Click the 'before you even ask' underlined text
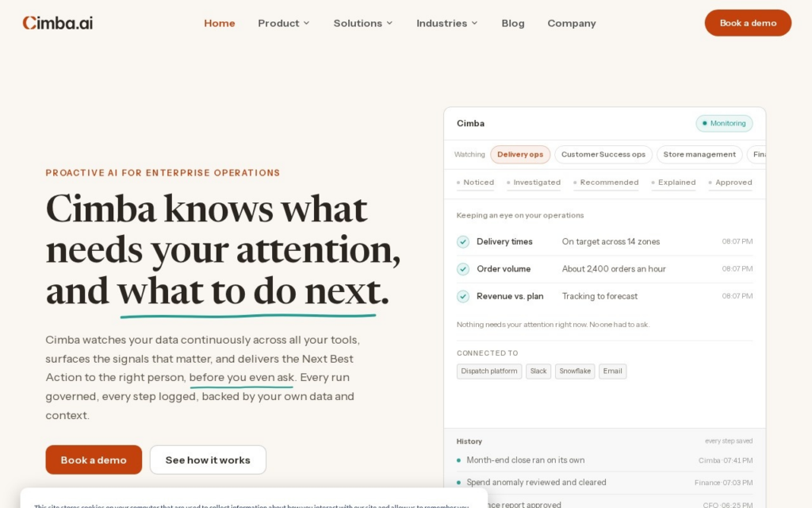 tap(241, 378)
